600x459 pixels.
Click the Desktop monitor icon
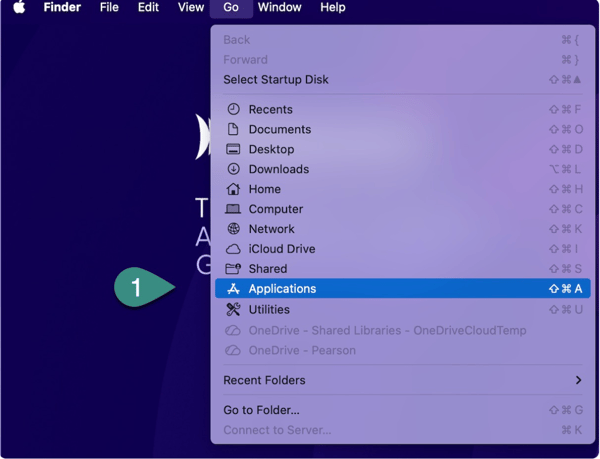pyautogui.click(x=233, y=149)
